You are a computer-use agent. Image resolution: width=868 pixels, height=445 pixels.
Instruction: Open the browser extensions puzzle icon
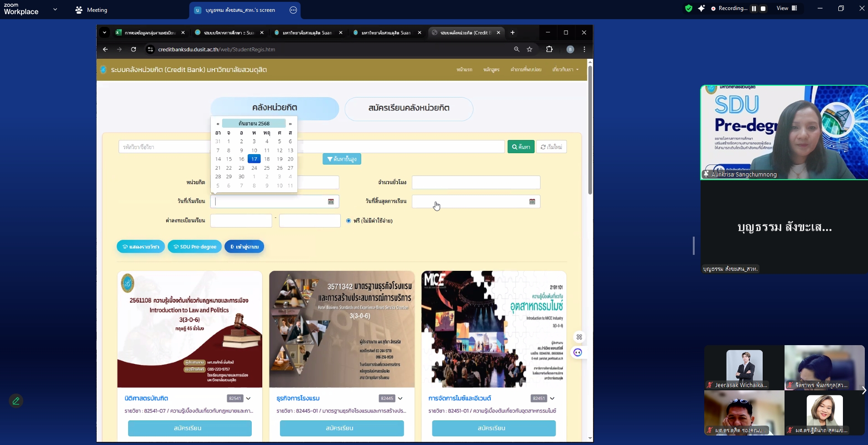tap(549, 49)
